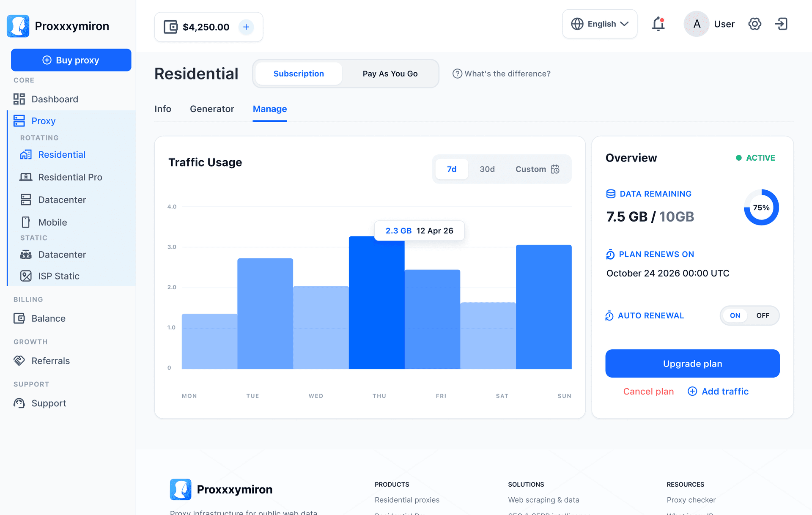Image resolution: width=812 pixels, height=515 pixels.
Task: Click the SUN bar in traffic chart
Action: point(544,307)
